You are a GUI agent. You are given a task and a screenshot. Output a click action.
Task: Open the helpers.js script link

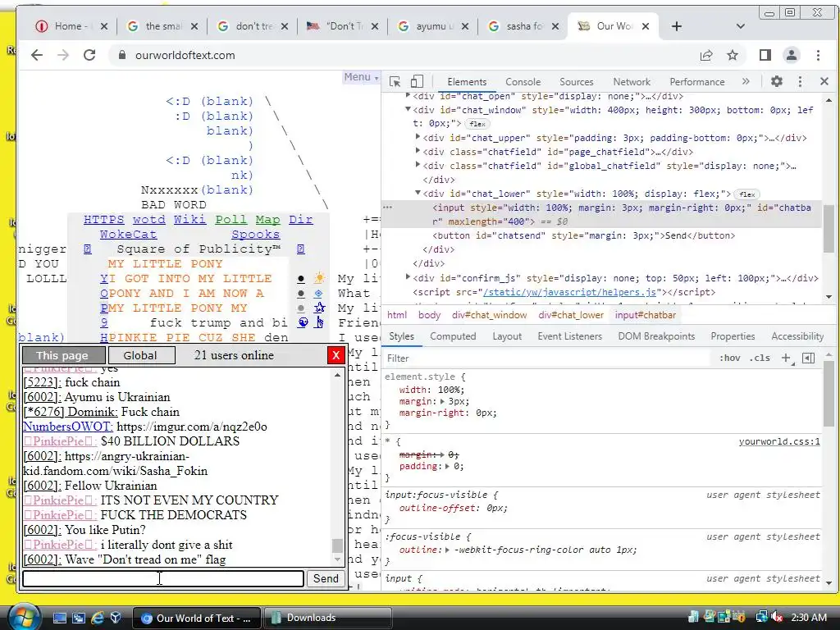[570, 292]
